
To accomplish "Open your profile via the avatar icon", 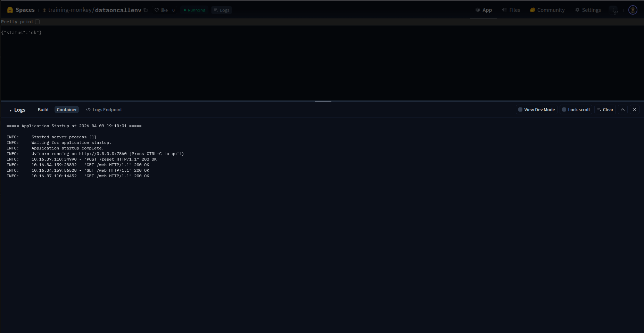I will (x=633, y=10).
